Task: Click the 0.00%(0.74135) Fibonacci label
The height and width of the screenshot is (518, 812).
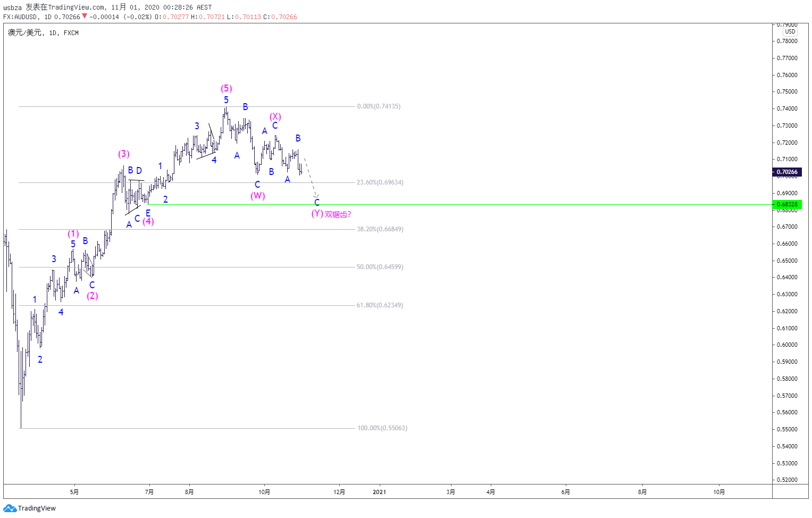Action: pos(379,106)
